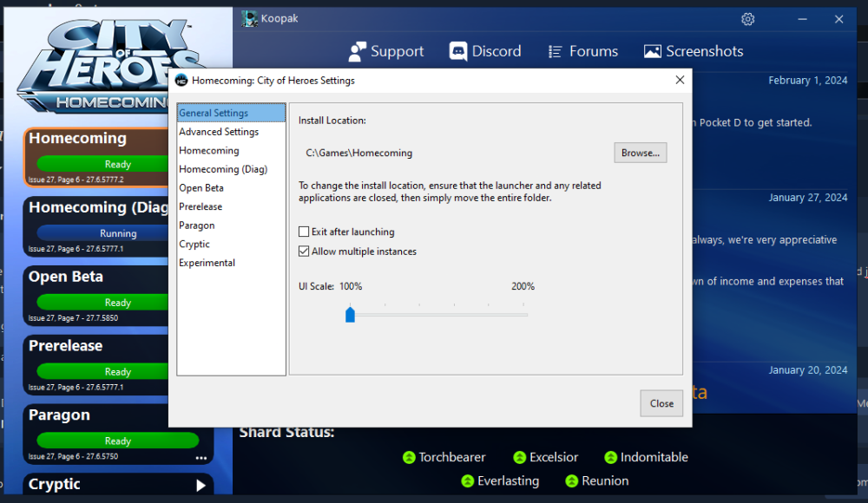The height and width of the screenshot is (503, 868).
Task: Enable Exit after launching checkbox
Action: coord(304,232)
